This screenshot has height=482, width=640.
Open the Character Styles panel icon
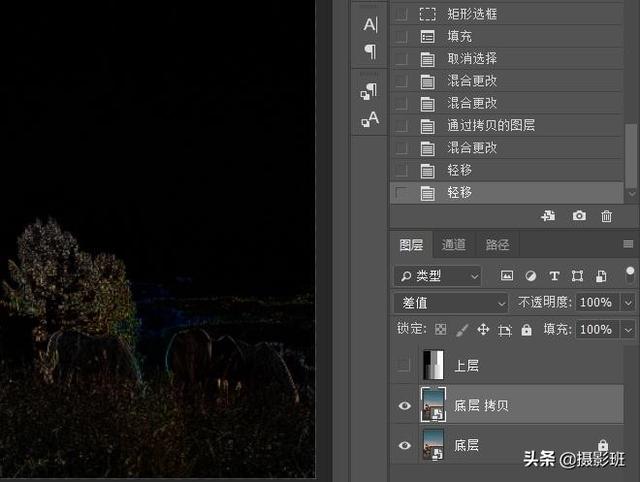click(x=370, y=120)
